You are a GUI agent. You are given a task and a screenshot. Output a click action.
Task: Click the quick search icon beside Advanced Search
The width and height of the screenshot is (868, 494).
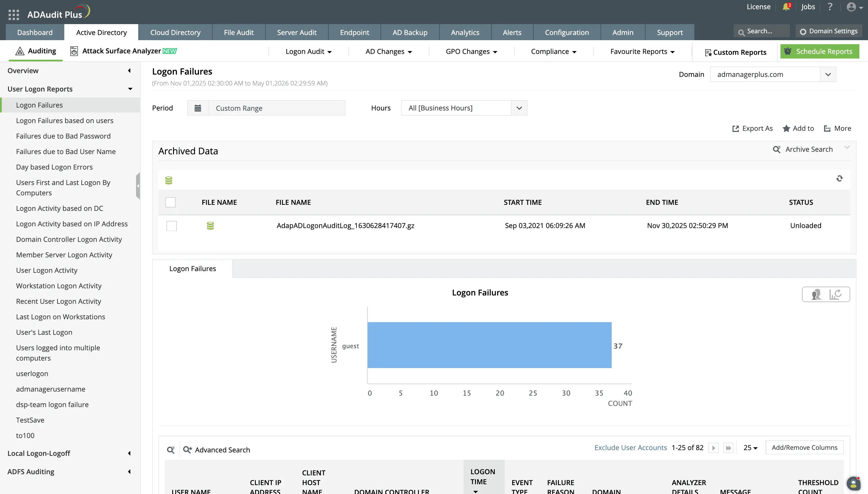tap(171, 450)
